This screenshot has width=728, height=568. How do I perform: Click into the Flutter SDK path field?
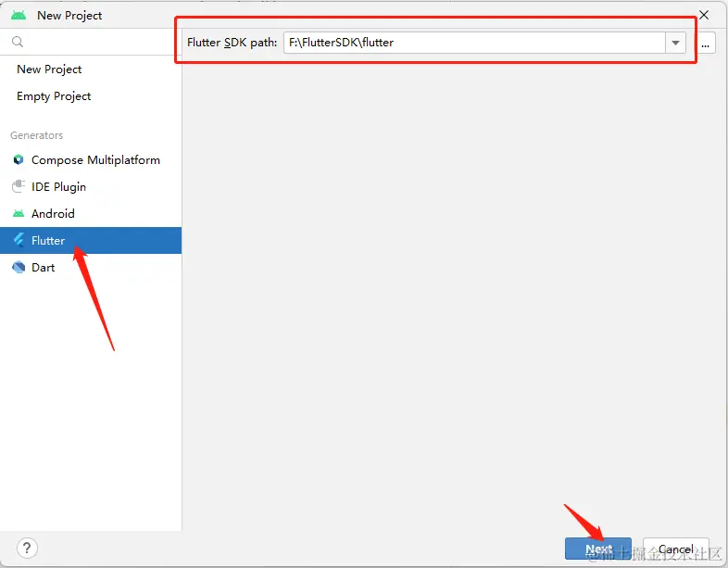[472, 43]
